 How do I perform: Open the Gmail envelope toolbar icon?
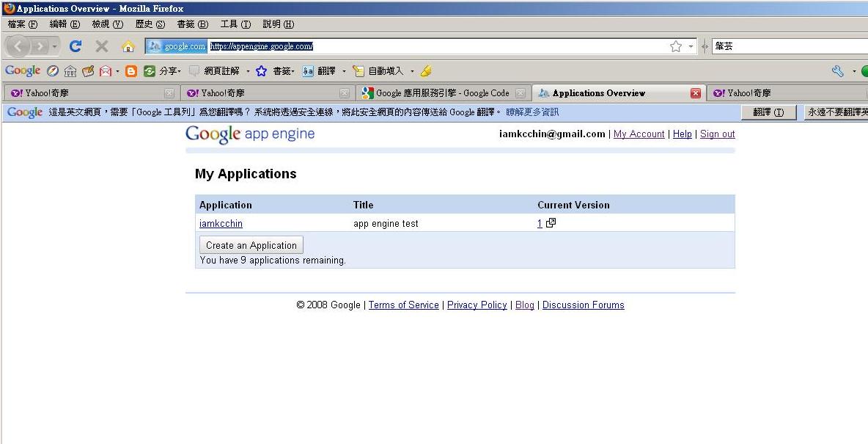(x=105, y=71)
